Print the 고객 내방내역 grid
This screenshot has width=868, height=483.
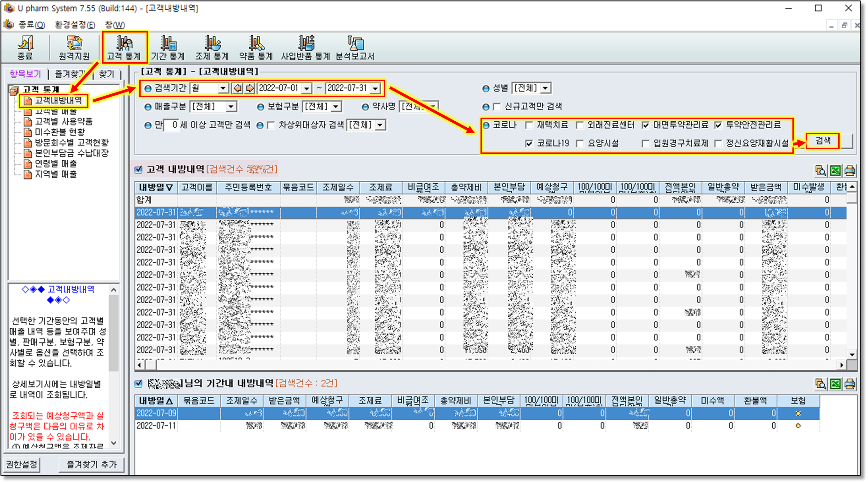coord(850,171)
